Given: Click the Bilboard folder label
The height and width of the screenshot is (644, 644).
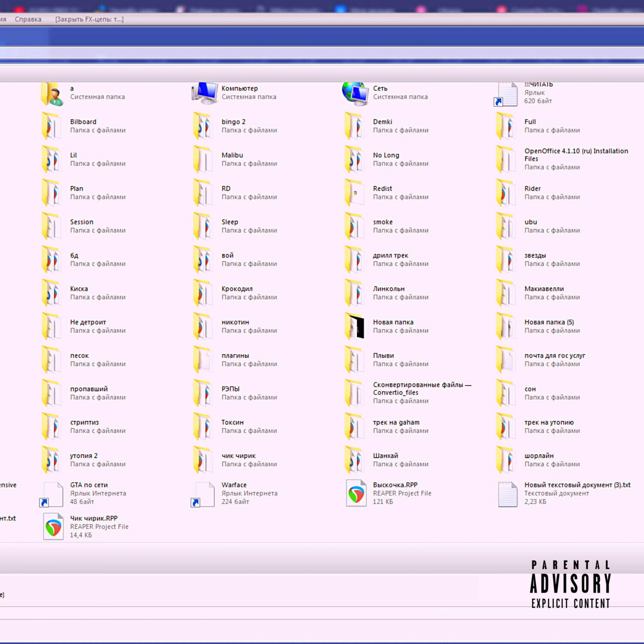Looking at the screenshot, I should pos(83,122).
